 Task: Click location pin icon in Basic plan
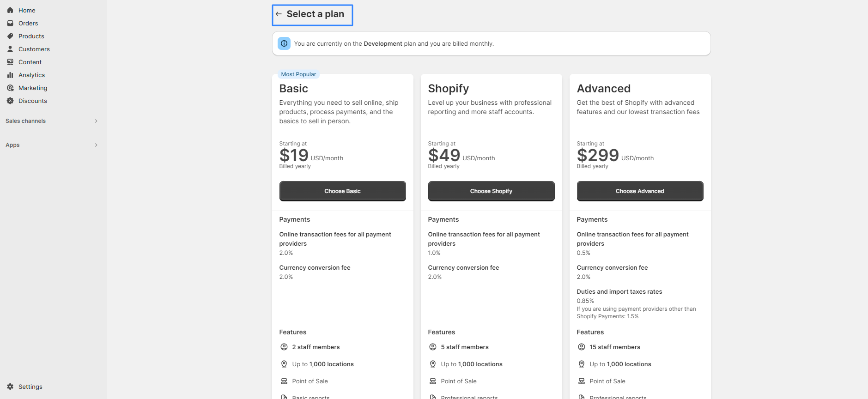(284, 364)
